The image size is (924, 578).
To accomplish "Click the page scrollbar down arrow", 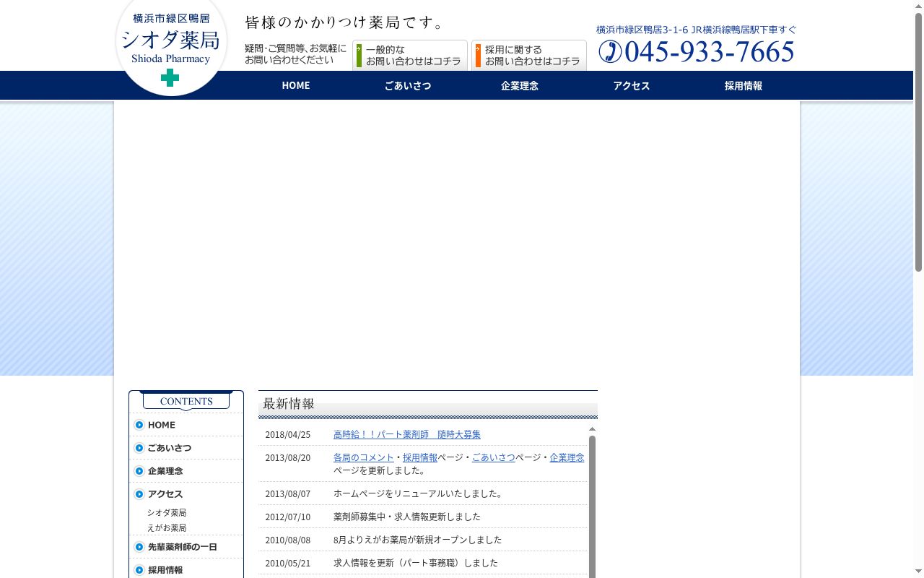I will coord(918,572).
